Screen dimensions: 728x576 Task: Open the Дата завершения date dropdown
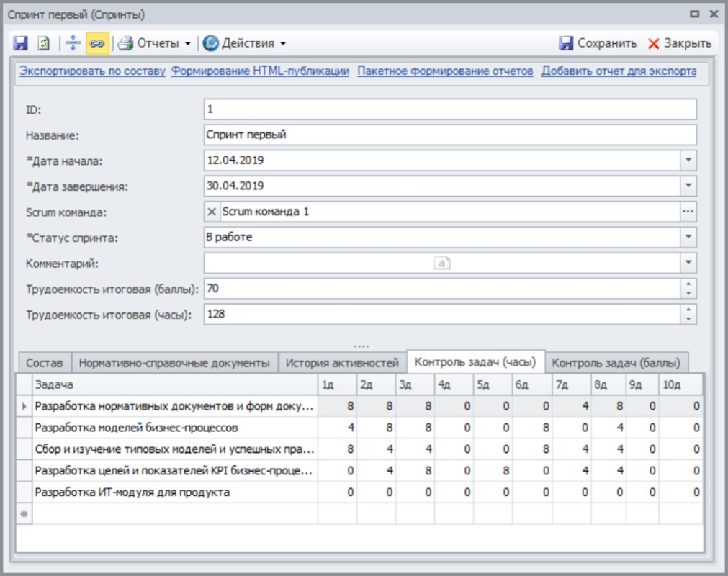point(688,186)
